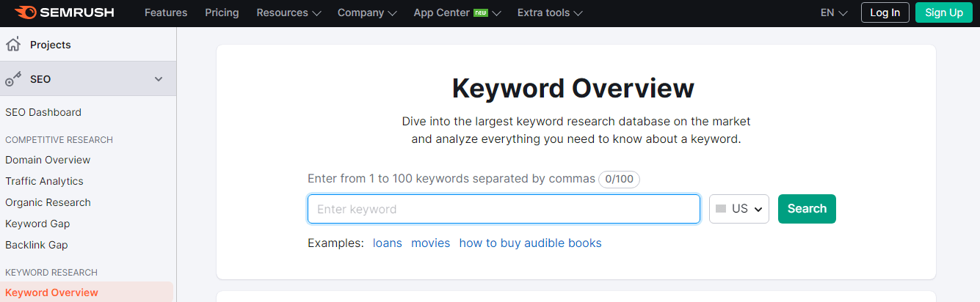Click the Log In button
This screenshot has height=302, width=980.
tap(885, 12)
